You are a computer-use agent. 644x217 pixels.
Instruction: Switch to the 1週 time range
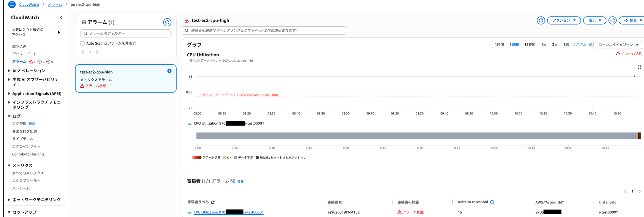[x=566, y=45]
